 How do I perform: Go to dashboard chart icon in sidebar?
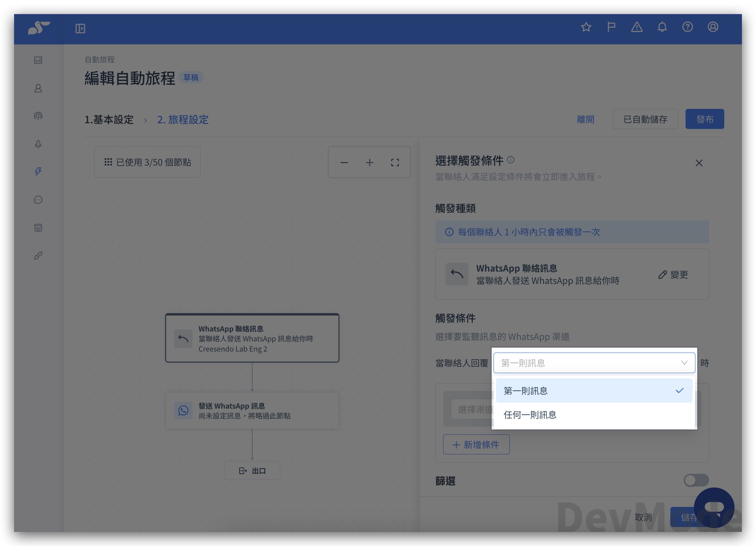pyautogui.click(x=38, y=60)
